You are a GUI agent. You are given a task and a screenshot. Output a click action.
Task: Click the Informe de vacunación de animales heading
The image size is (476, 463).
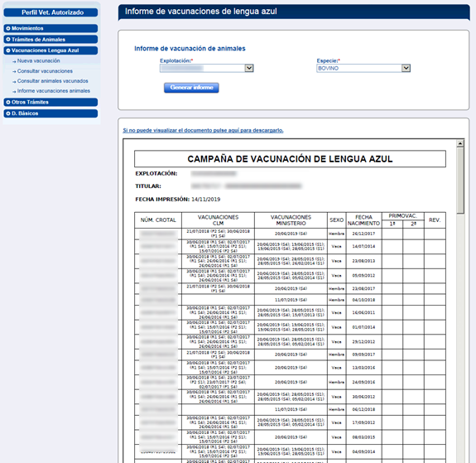pos(190,49)
